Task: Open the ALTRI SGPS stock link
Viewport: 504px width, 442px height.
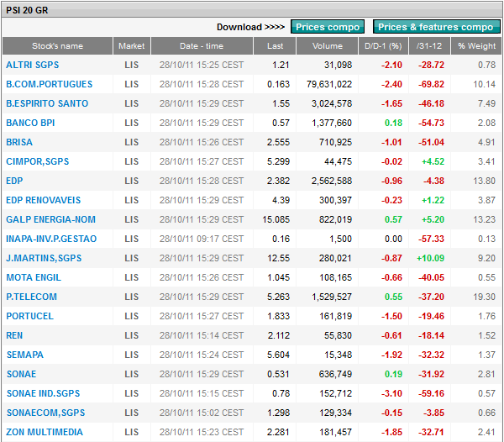Action: point(33,65)
